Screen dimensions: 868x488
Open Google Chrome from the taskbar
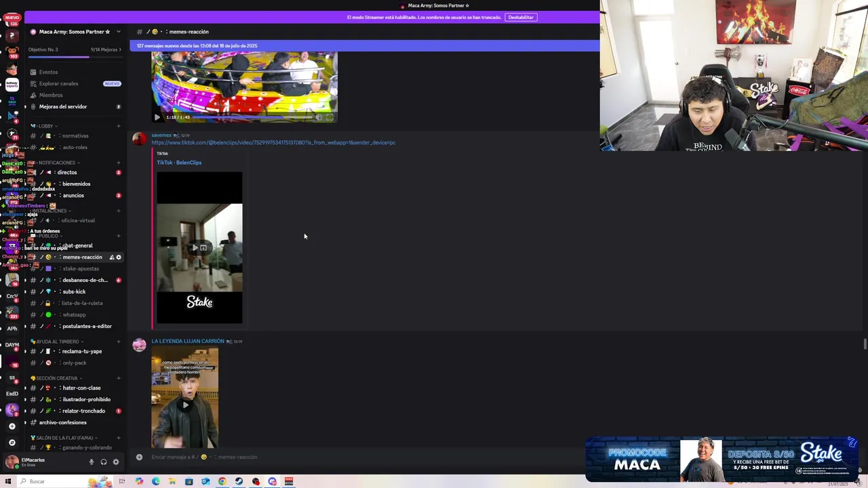[x=222, y=481]
